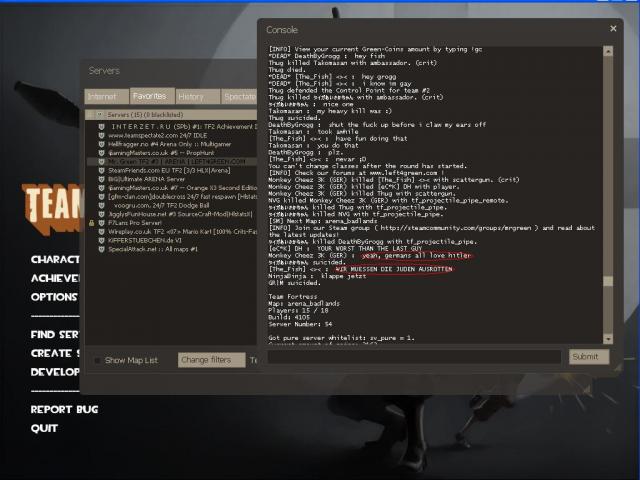
Task: Select the Mr. Green TF2 arena server row
Action: click(x=170, y=163)
